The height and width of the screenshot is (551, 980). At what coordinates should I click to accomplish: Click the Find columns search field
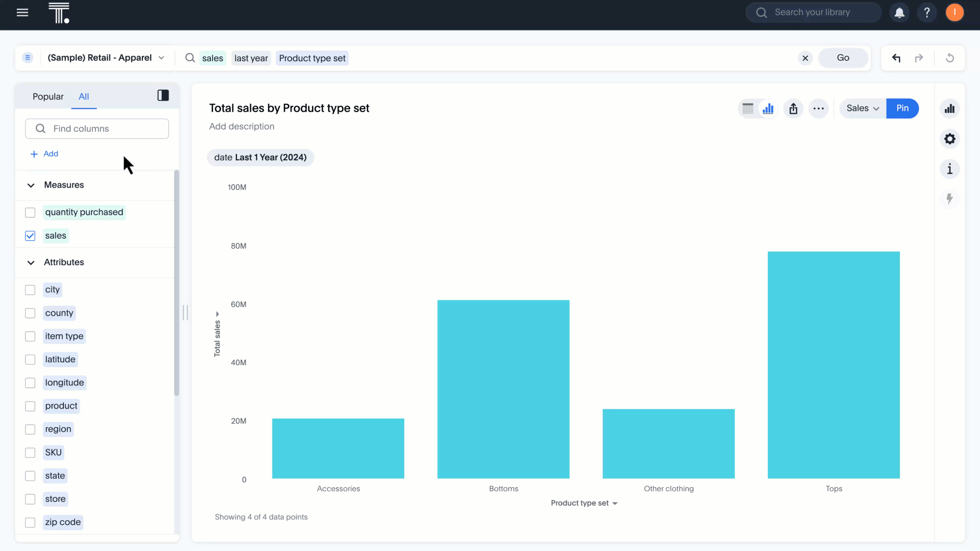(x=97, y=129)
